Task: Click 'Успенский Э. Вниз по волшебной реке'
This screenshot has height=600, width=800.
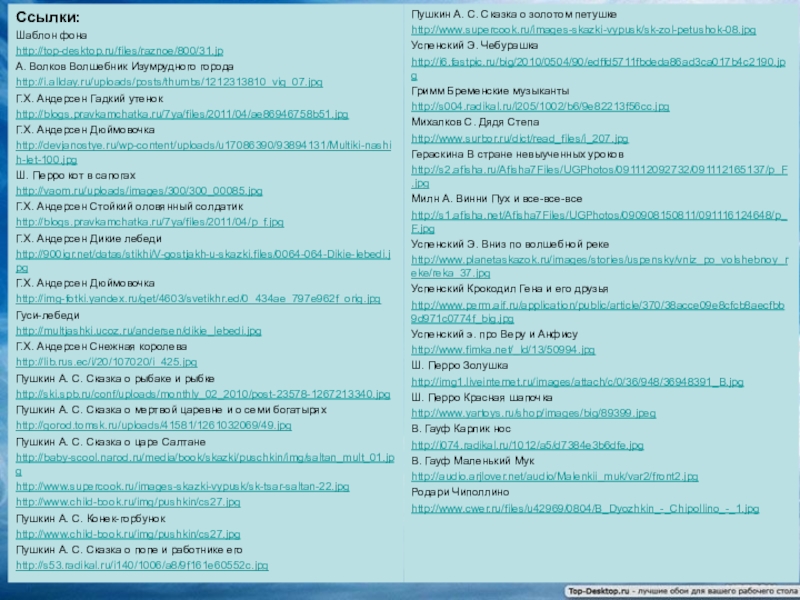Action: (x=510, y=244)
